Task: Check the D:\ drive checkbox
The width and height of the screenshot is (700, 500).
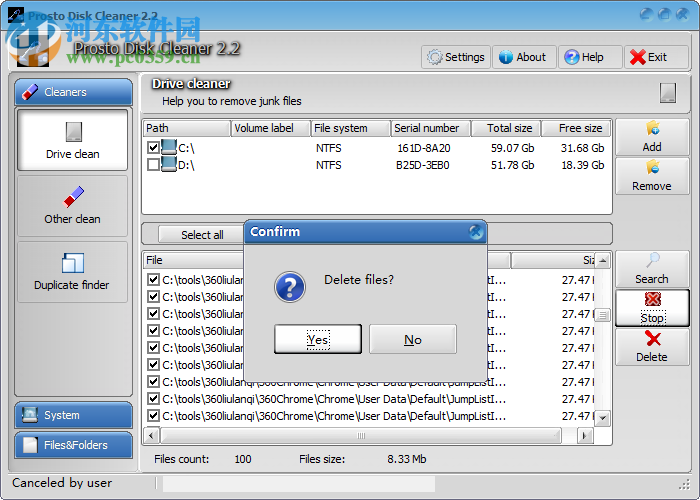Action: point(153,164)
